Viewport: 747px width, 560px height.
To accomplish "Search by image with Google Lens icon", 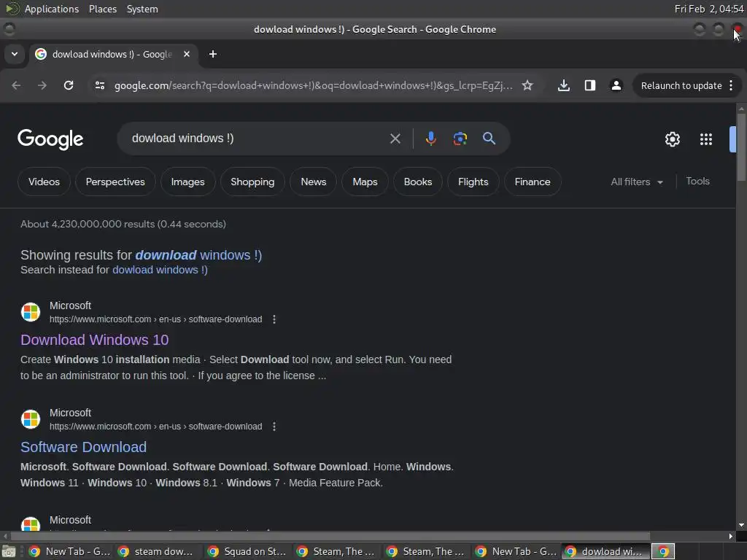I will click(460, 139).
